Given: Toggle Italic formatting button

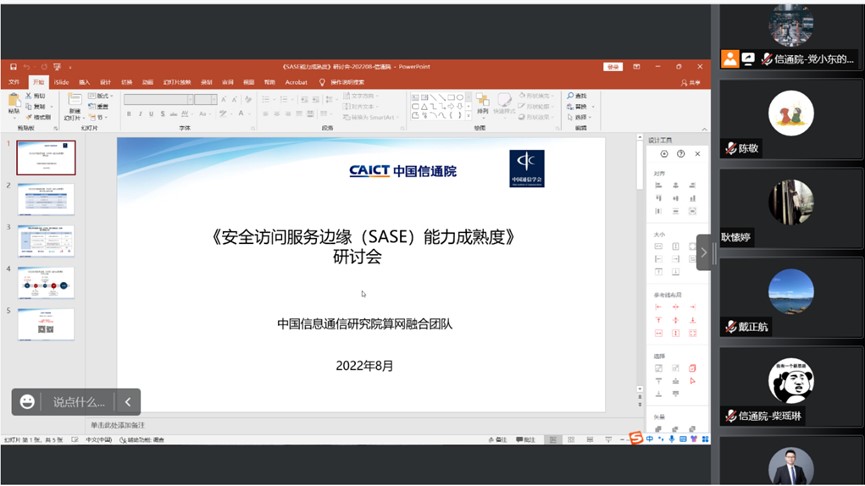Looking at the screenshot, I should click(140, 114).
